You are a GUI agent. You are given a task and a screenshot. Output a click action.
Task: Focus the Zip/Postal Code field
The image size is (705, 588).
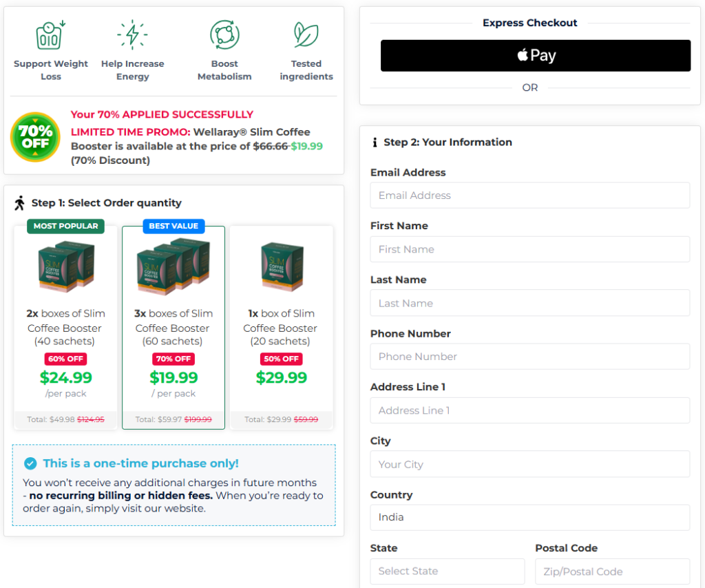coord(612,571)
